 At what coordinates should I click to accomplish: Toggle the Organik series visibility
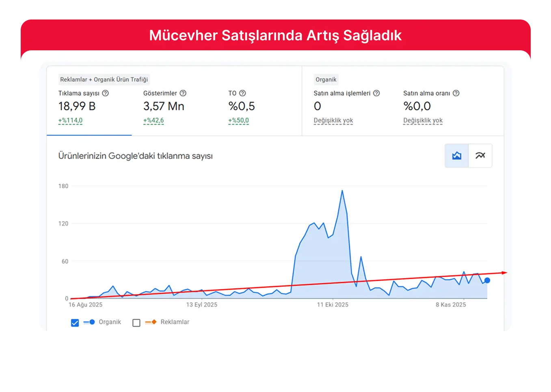tap(75, 322)
